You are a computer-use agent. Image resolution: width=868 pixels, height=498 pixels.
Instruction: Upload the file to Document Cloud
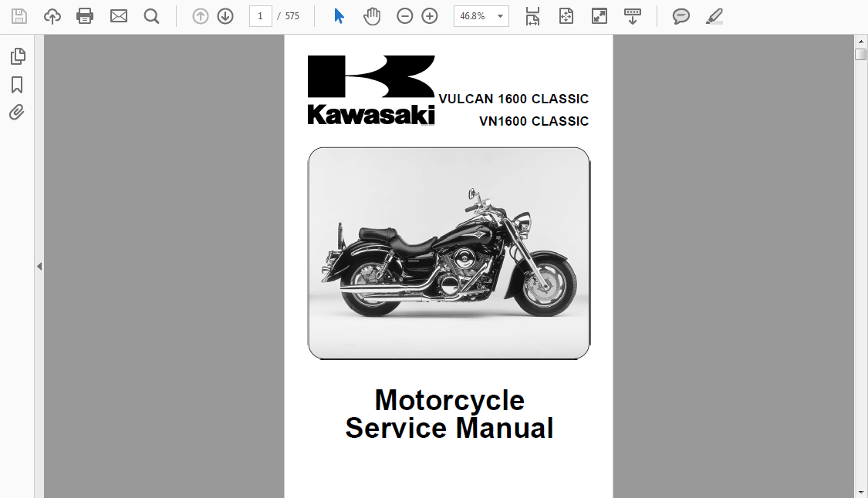(x=52, y=15)
